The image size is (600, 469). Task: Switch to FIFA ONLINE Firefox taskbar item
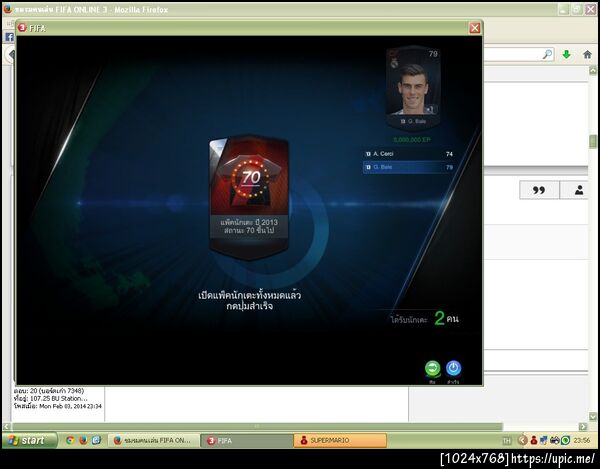point(154,441)
